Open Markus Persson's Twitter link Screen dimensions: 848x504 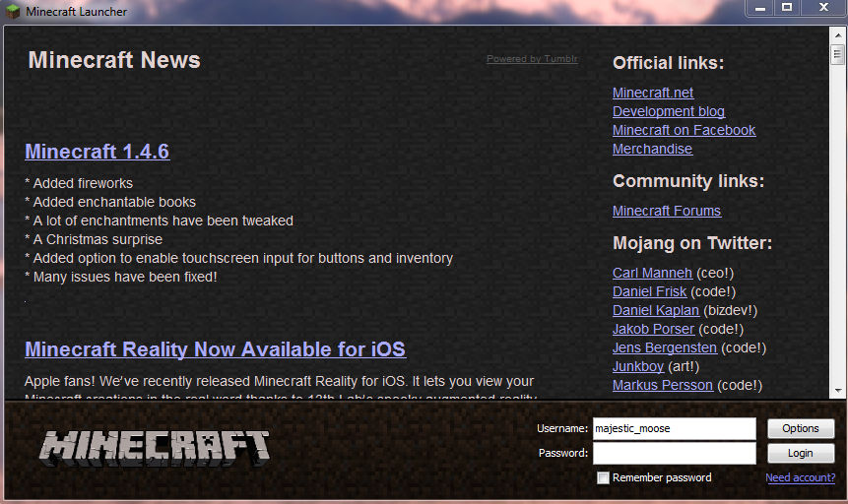(663, 385)
